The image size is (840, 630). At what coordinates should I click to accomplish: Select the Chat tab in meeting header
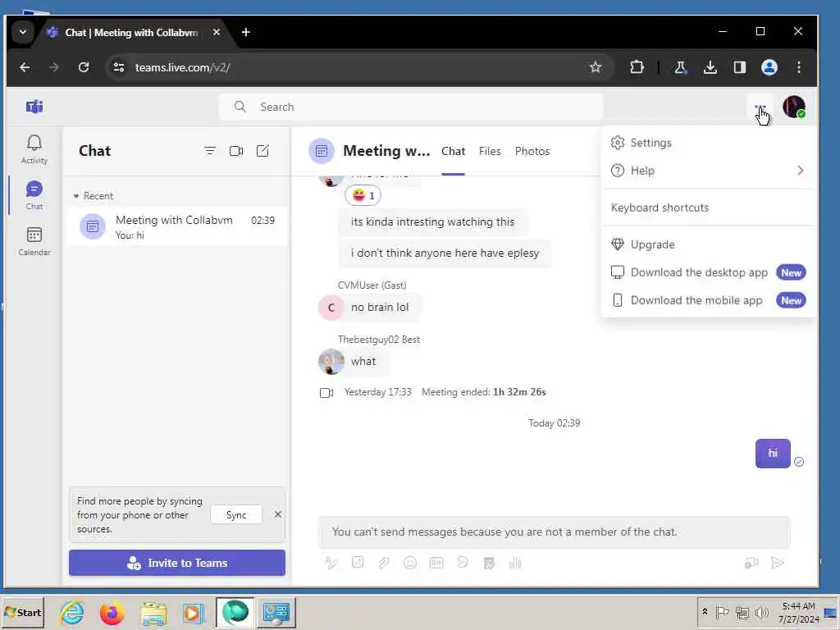tap(453, 151)
